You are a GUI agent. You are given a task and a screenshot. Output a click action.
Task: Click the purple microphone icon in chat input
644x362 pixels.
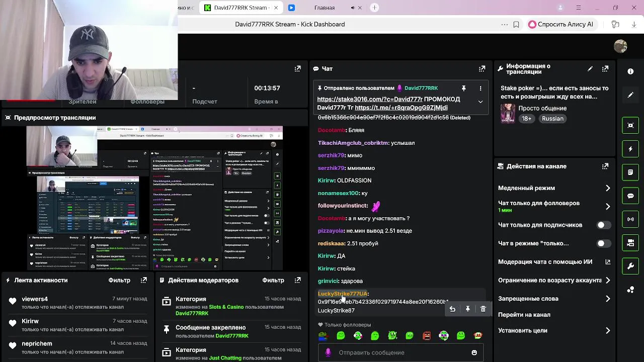(x=328, y=352)
